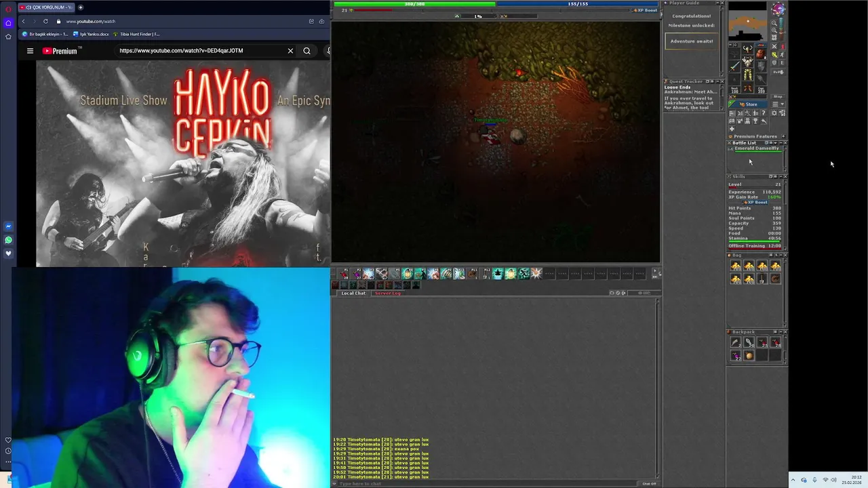
Task: Open Windows system tray overflow arrow
Action: [793, 480]
